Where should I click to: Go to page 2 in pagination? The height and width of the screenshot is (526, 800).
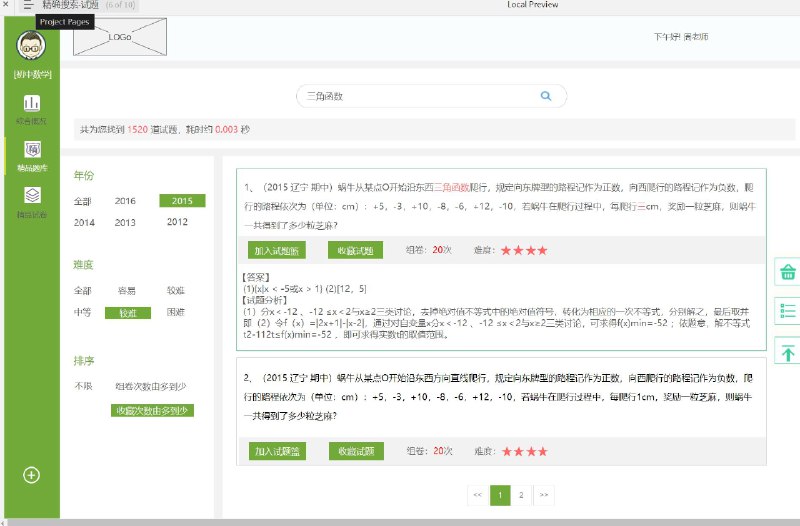(521, 495)
